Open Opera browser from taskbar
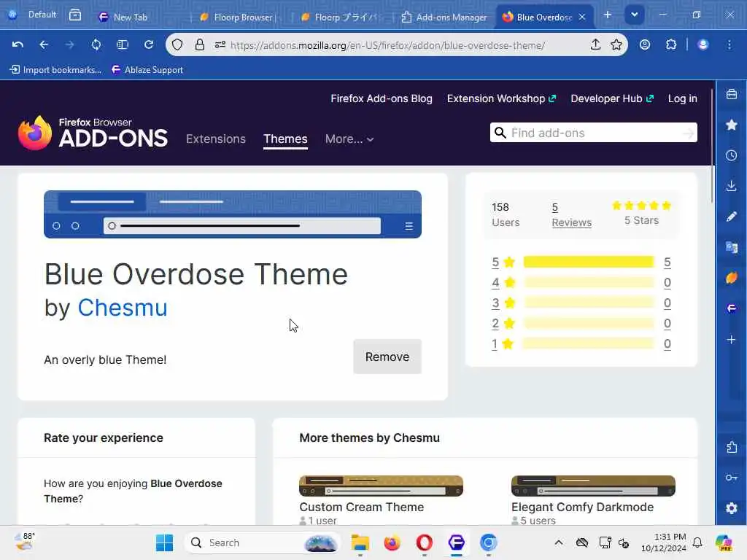Viewport: 747px width, 560px height. 424,542
